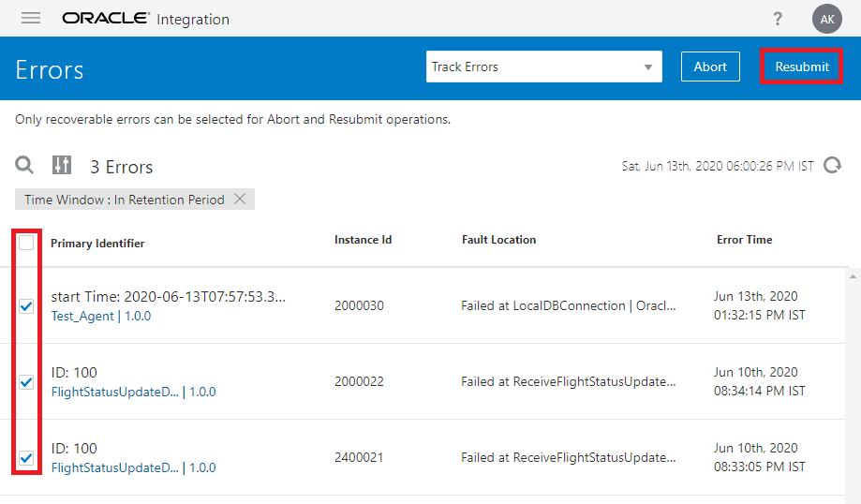This screenshot has height=504, width=861.
Task: Click the last refresh timestamp text
Action: pos(718,166)
